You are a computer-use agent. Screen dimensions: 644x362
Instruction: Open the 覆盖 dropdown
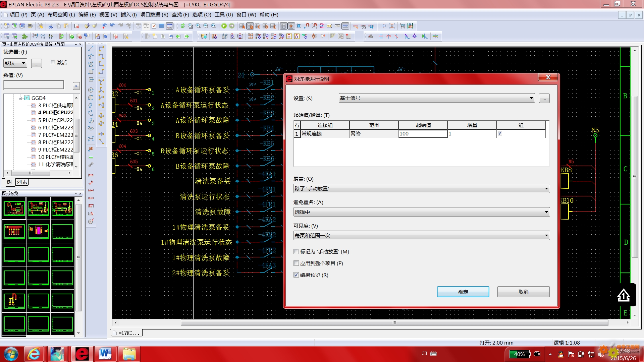point(422,189)
